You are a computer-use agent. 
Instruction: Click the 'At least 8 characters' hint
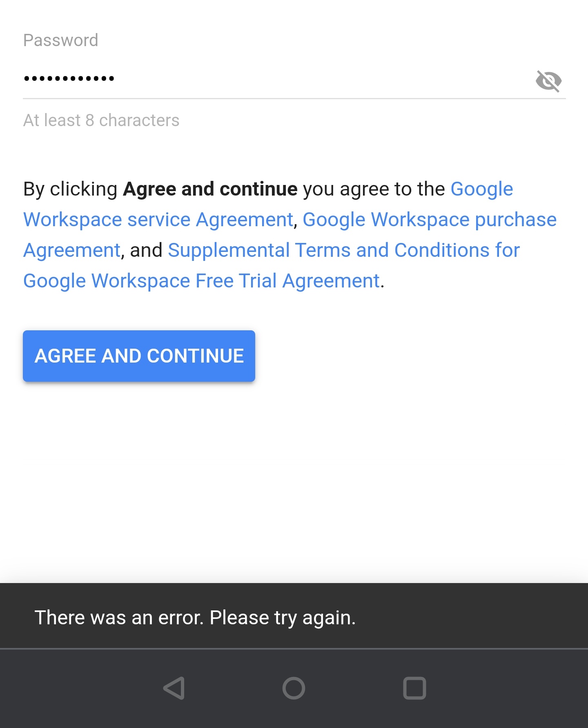(x=101, y=120)
